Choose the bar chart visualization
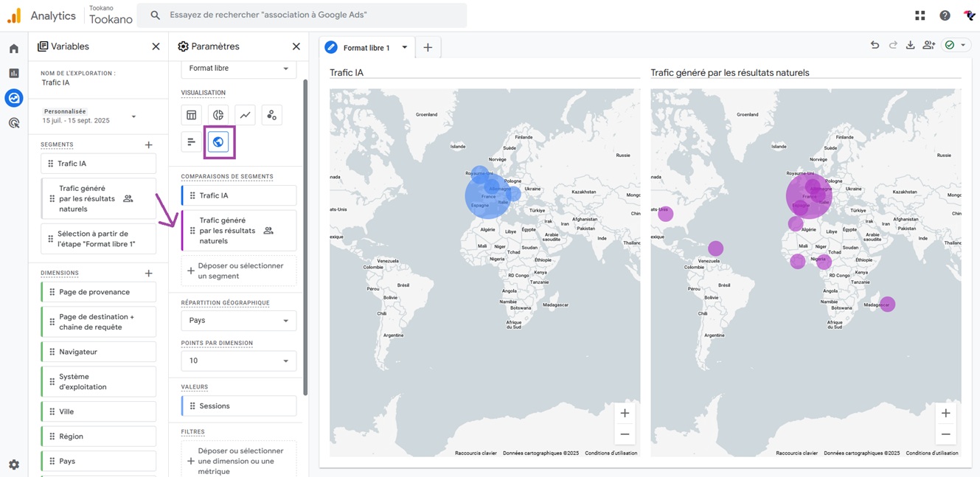The height and width of the screenshot is (477, 980). [192, 142]
